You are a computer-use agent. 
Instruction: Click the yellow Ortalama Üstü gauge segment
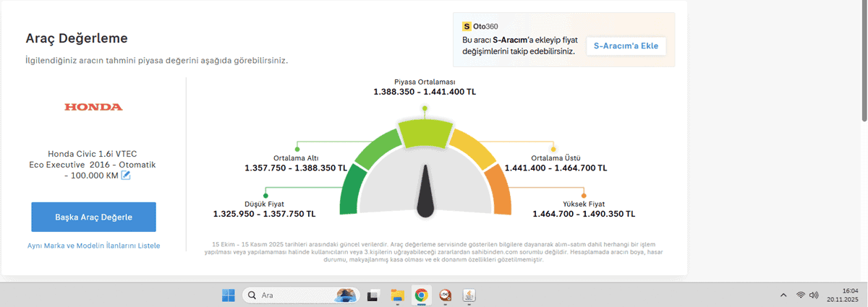[x=472, y=150]
